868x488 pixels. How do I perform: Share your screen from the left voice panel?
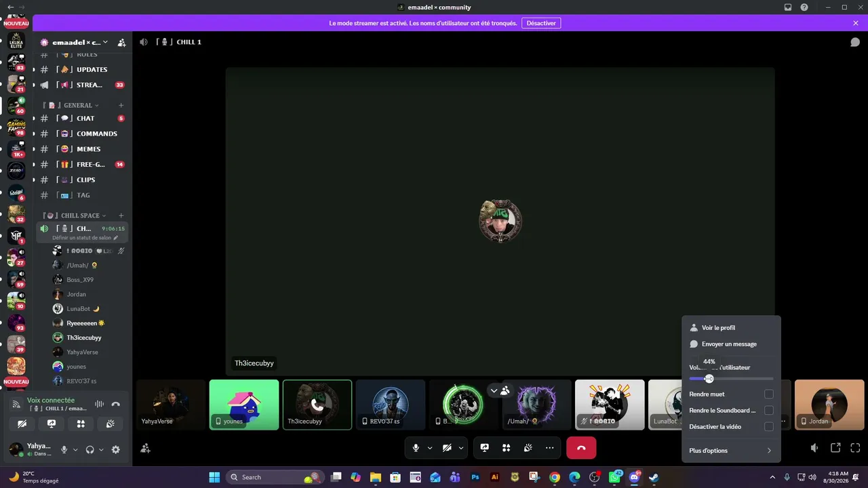[x=52, y=424]
